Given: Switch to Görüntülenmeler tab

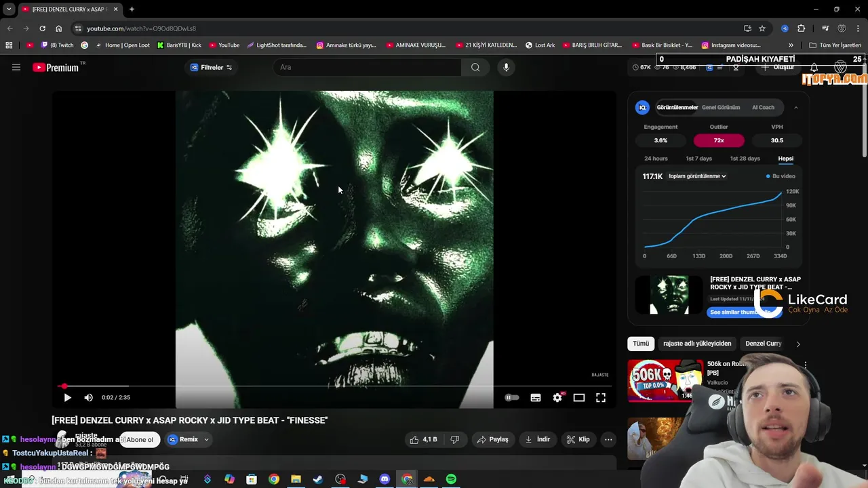Looking at the screenshot, I should pyautogui.click(x=677, y=107).
